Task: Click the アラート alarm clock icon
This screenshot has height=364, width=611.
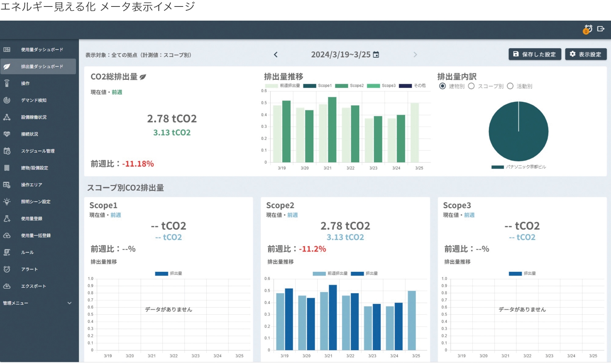Action: tap(7, 269)
